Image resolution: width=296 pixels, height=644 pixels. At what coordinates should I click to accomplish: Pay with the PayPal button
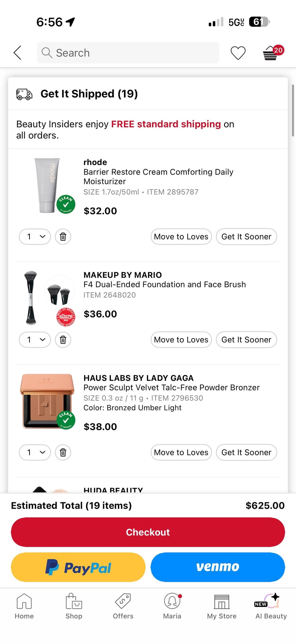tap(78, 567)
